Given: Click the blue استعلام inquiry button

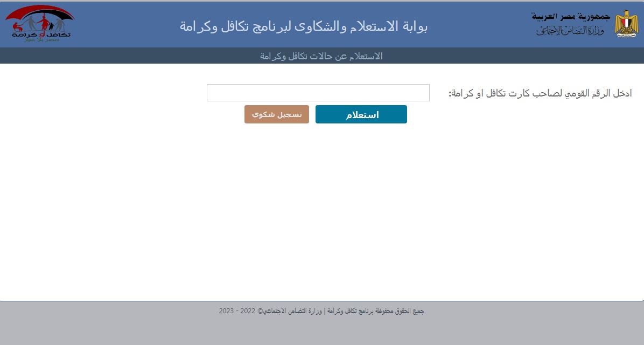Looking at the screenshot, I should point(361,114).
